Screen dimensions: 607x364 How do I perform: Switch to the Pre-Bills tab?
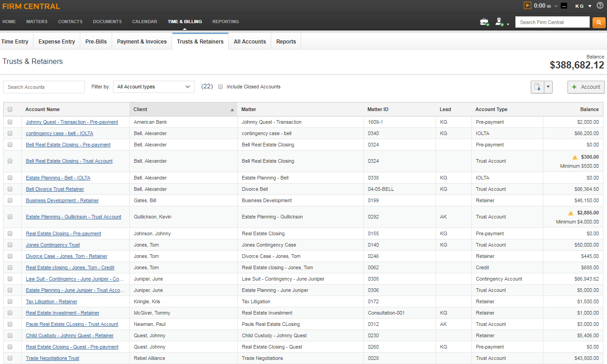click(96, 41)
